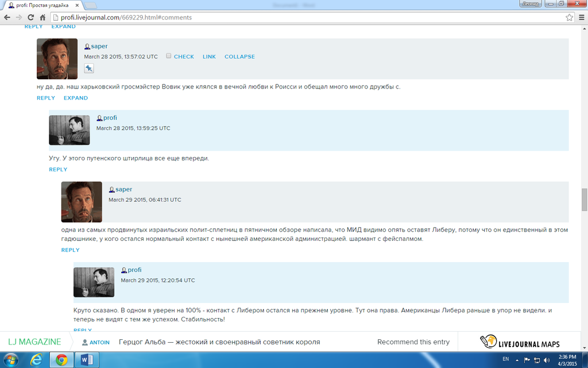
Task: Open saper's profile from March 29 username
Action: [x=124, y=189]
